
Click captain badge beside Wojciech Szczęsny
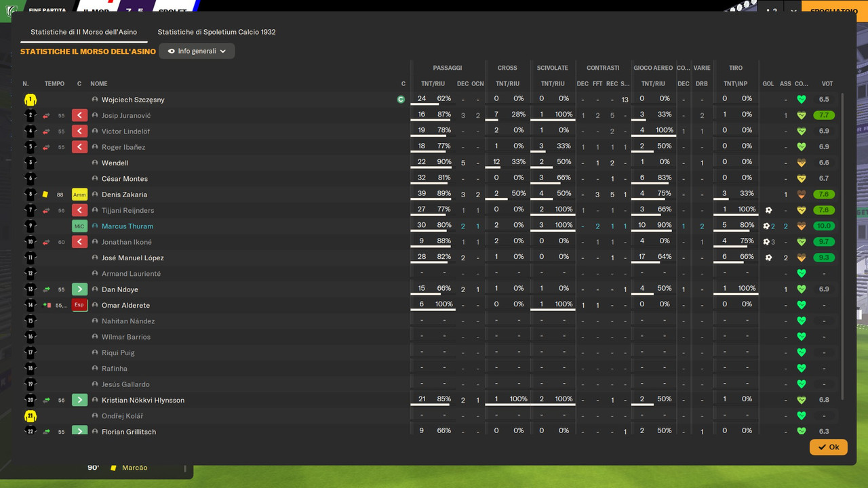point(401,100)
